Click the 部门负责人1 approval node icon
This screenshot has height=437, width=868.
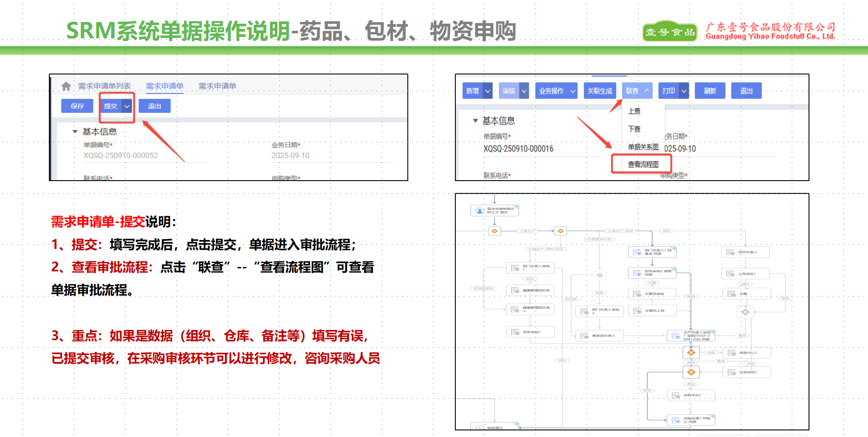(x=637, y=252)
